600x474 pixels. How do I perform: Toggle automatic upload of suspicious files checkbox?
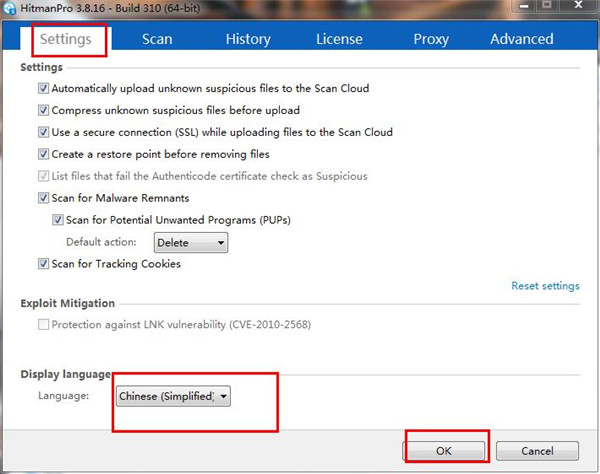(43, 88)
